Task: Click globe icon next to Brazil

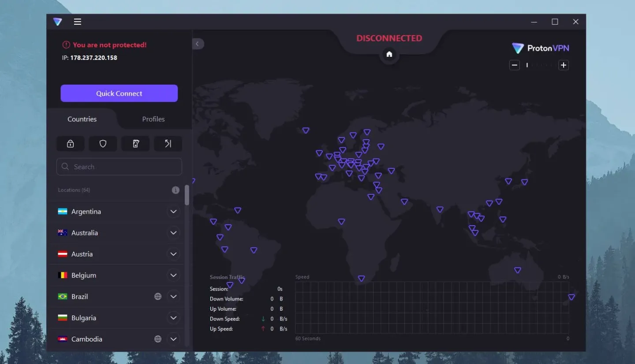Action: coord(158,297)
